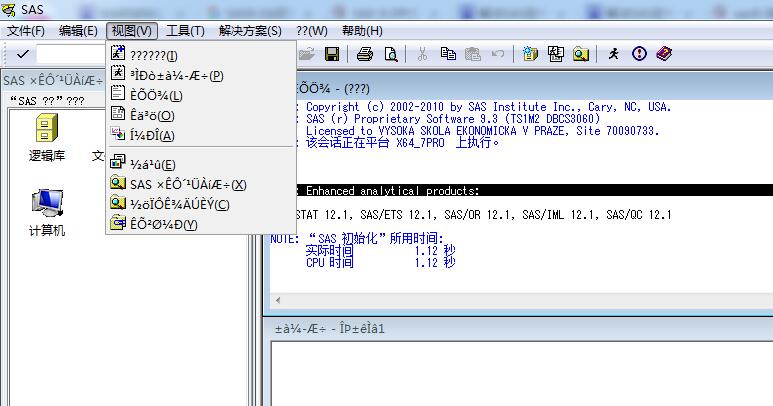The image size is (773, 406).
Task: Click the SAS/ETS 12.1 products line
Action: point(484,215)
